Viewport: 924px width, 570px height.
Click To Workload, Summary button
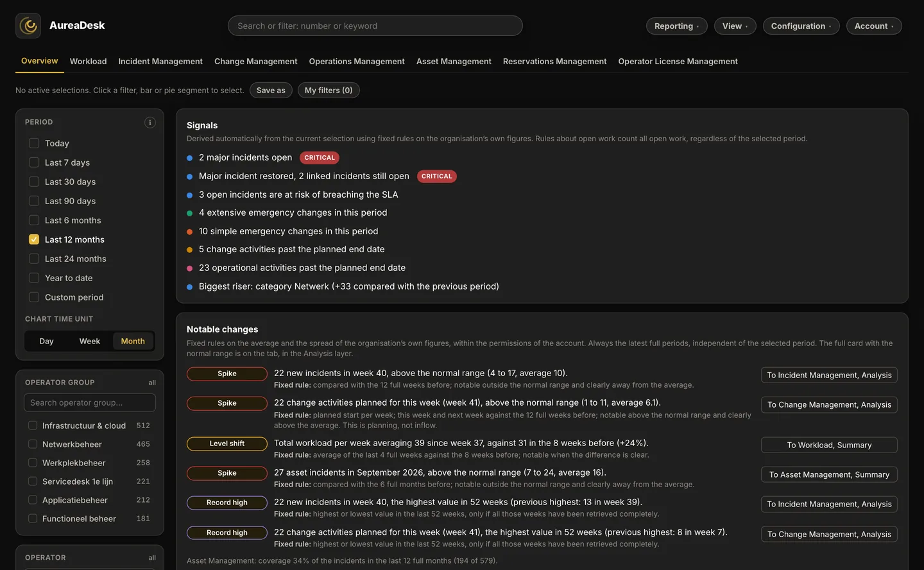tap(829, 445)
